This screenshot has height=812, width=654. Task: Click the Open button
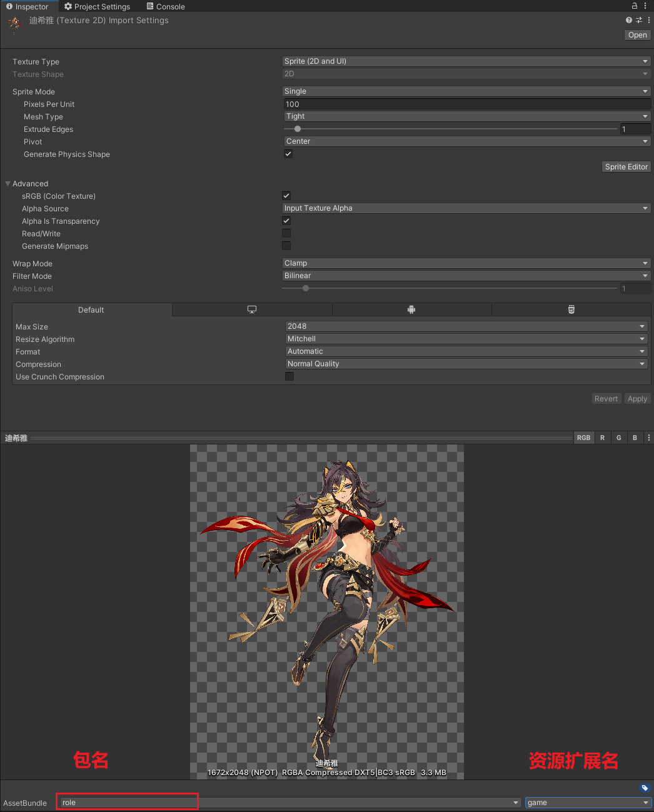point(638,35)
